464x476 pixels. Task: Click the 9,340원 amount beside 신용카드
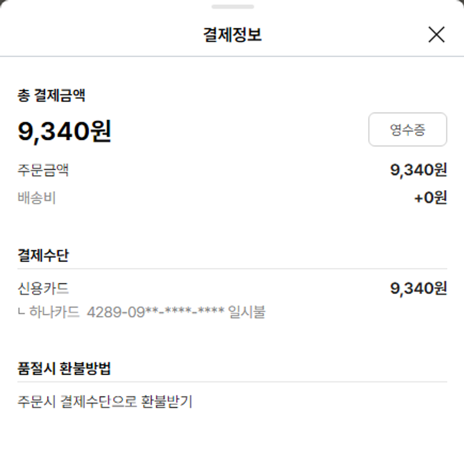click(x=418, y=288)
